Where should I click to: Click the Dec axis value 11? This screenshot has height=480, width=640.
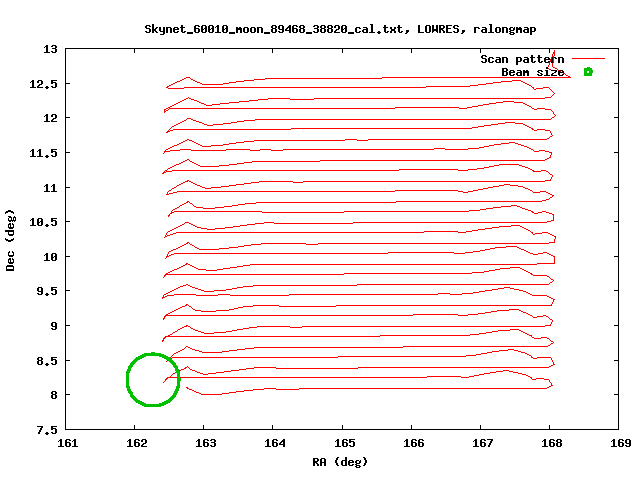point(50,188)
